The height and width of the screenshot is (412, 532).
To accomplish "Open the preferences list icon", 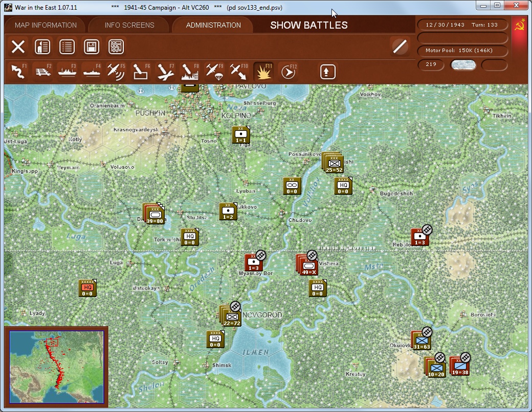I will tap(67, 47).
